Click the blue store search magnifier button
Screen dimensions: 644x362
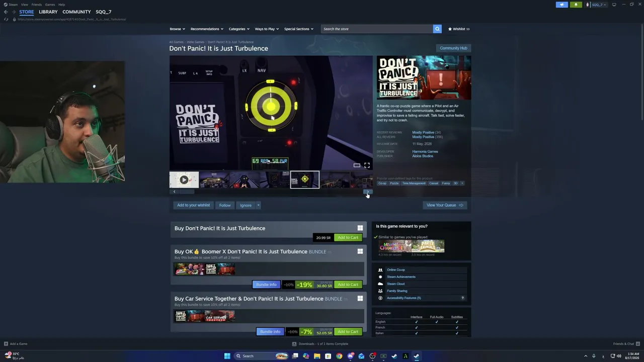[437, 29]
